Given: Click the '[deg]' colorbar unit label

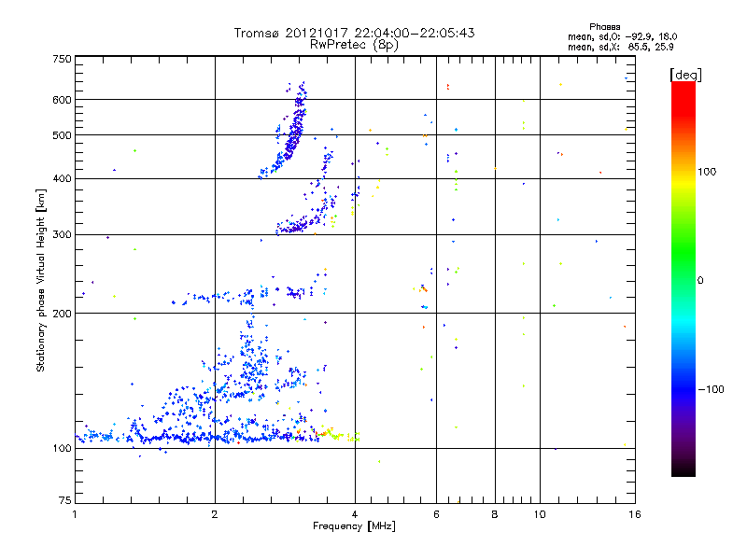Looking at the screenshot, I should pyautogui.click(x=685, y=75).
